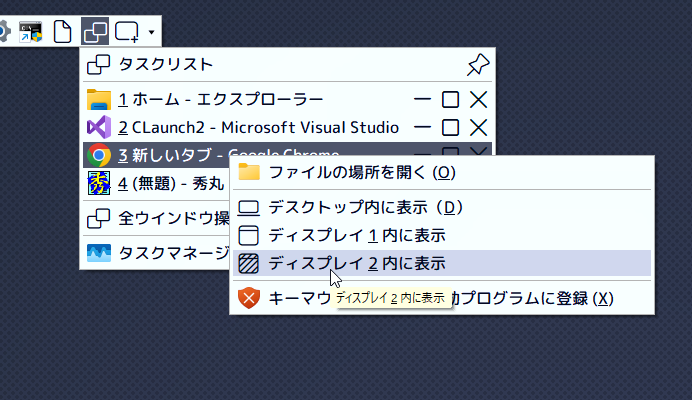Select 2 CLaunch2 - Microsoft Visual Studio task

(287, 128)
